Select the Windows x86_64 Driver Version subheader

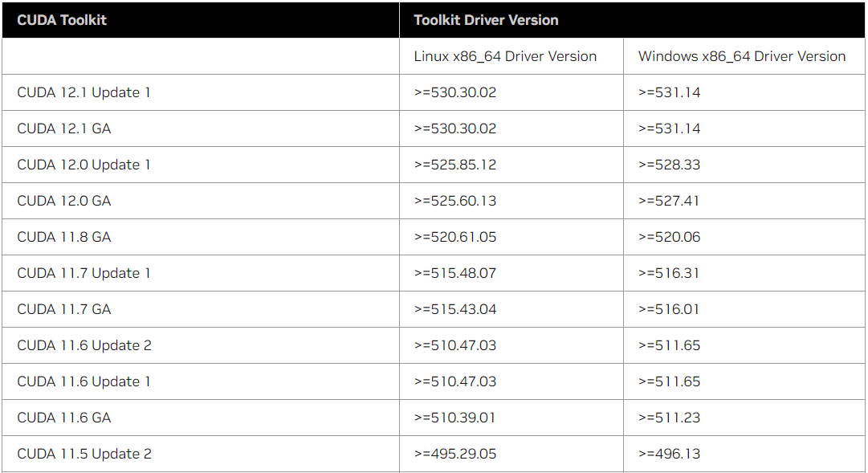741,56
